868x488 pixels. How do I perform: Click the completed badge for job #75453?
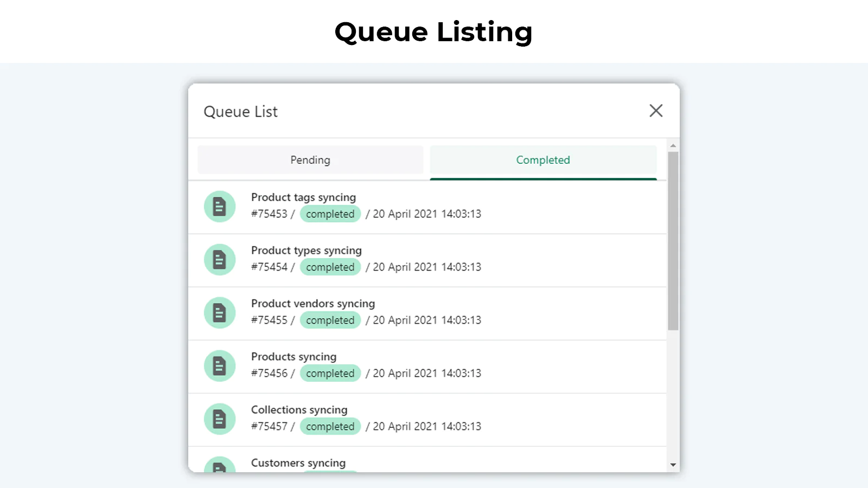pyautogui.click(x=330, y=214)
